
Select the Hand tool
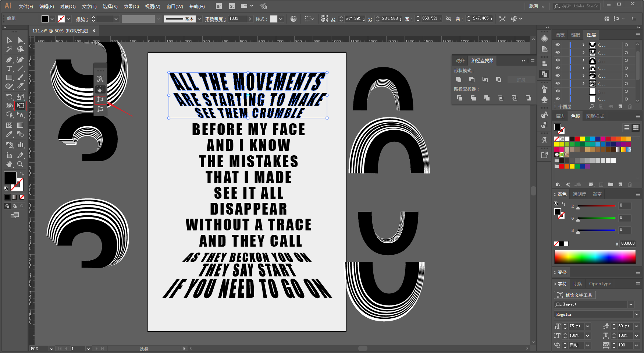coord(9,164)
